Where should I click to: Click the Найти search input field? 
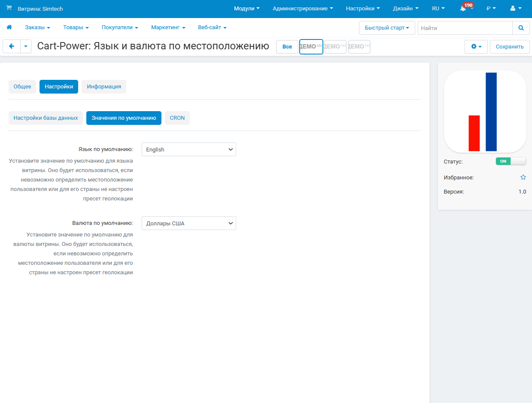[x=465, y=28]
